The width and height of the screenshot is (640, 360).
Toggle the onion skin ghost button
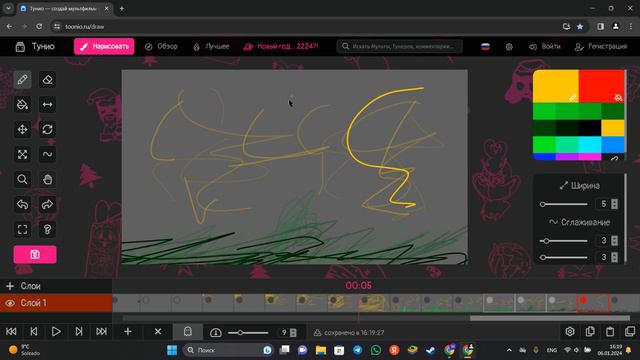[188, 331]
